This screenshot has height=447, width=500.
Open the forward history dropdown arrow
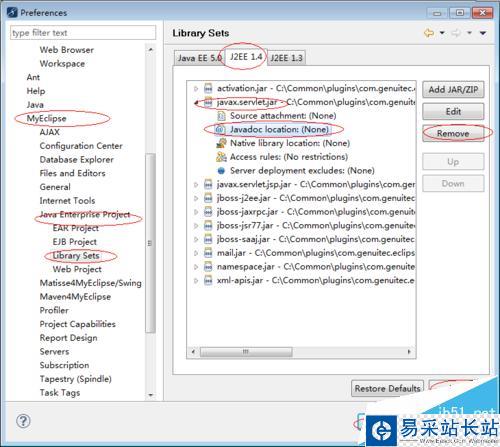[x=469, y=33]
